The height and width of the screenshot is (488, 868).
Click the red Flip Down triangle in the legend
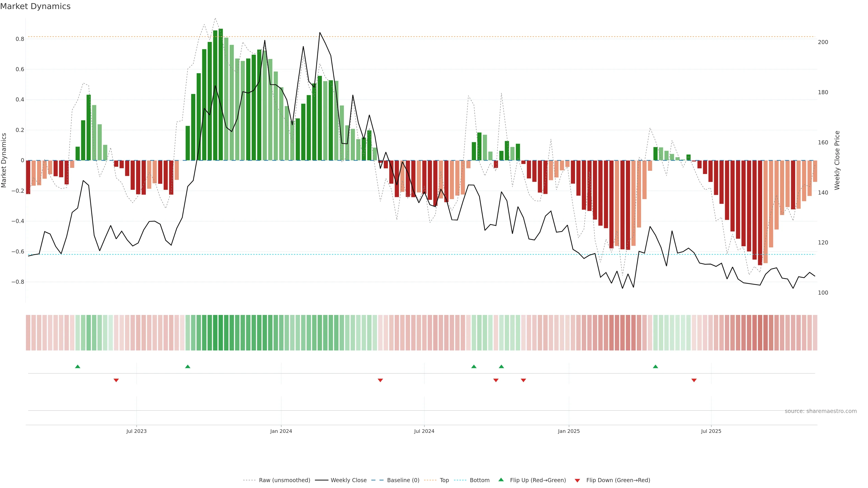pos(577,480)
